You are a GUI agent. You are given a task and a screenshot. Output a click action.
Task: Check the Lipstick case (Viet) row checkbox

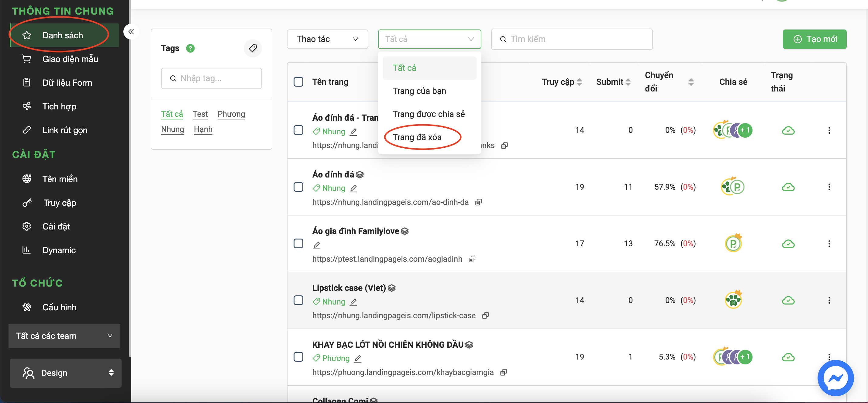[298, 300]
